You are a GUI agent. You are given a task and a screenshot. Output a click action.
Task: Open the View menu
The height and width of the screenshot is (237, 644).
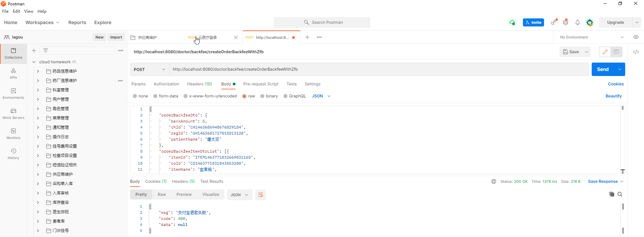click(29, 11)
